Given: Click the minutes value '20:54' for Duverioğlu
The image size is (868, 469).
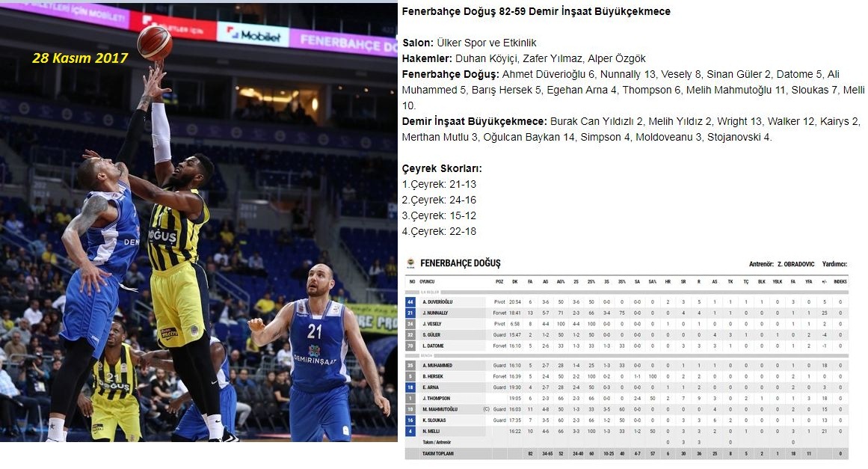Looking at the screenshot, I should (515, 301).
